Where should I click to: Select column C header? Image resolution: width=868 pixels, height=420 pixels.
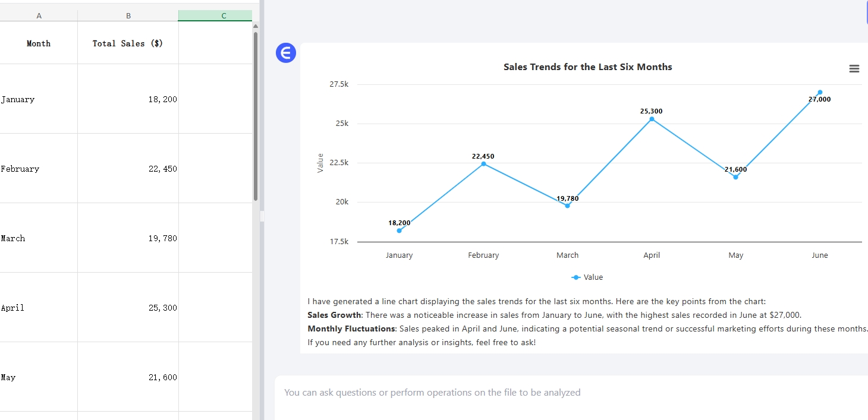(x=215, y=15)
